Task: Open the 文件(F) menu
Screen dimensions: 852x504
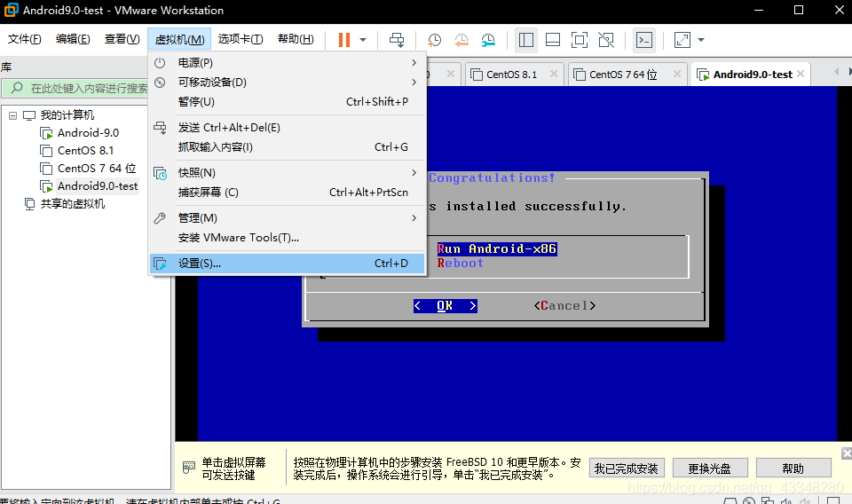Action: coord(25,39)
